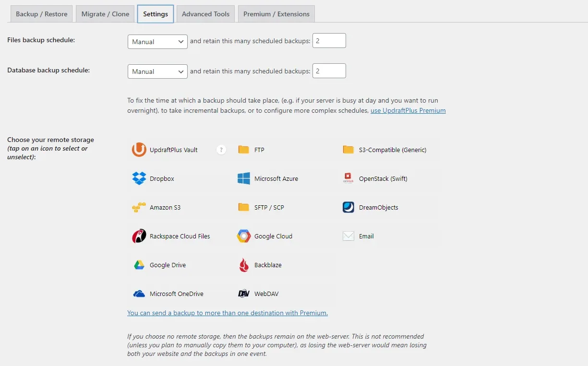Follow the use UpdraftPlus Premium link

[408, 110]
